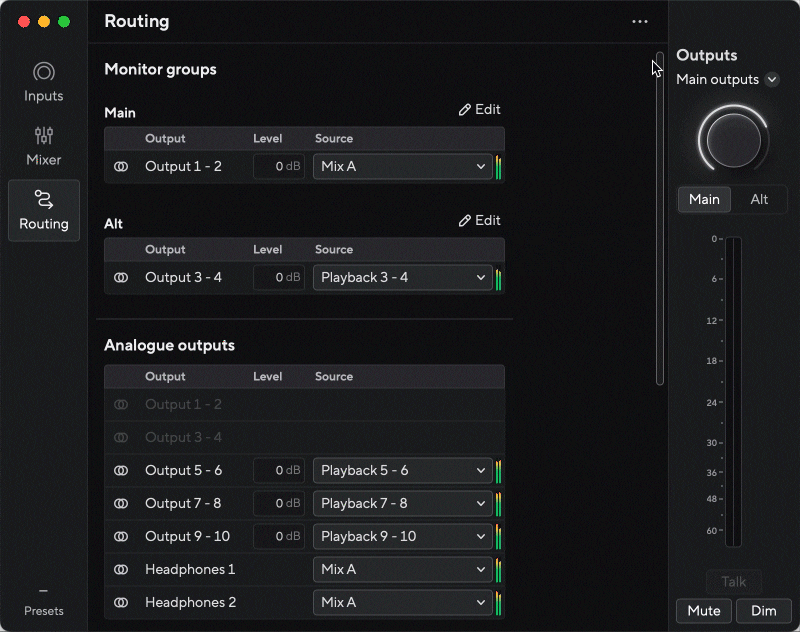
Task: Click the Outputs volume knob
Action: point(733,140)
